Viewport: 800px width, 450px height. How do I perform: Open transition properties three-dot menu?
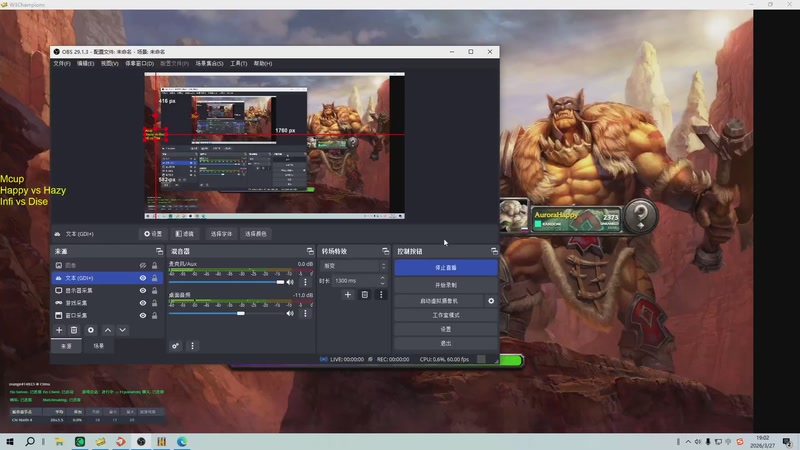pos(381,294)
